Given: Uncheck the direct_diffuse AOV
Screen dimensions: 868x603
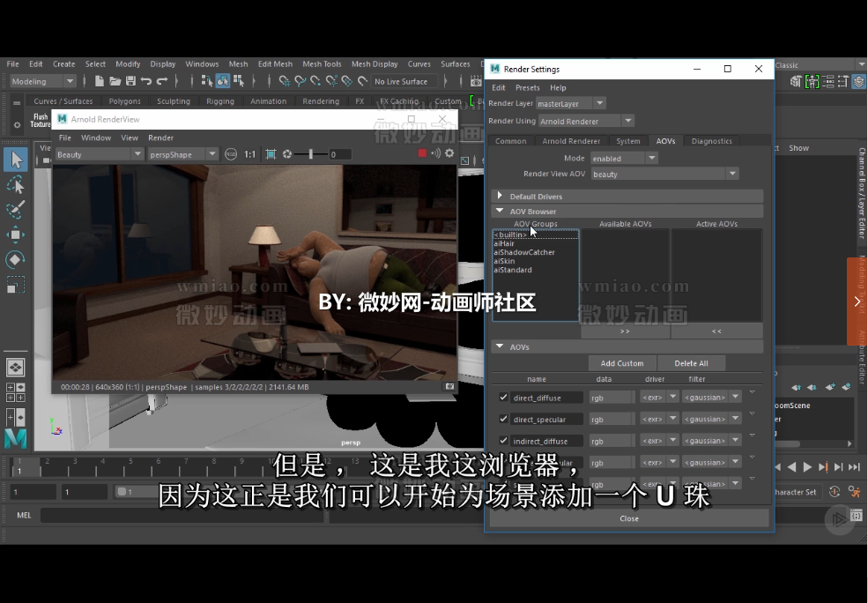Looking at the screenshot, I should coord(502,398).
